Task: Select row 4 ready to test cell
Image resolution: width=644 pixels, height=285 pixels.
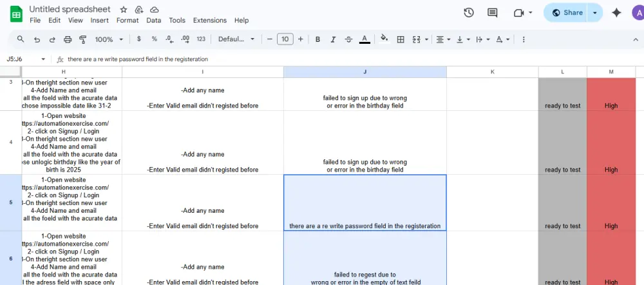Action: click(x=563, y=142)
